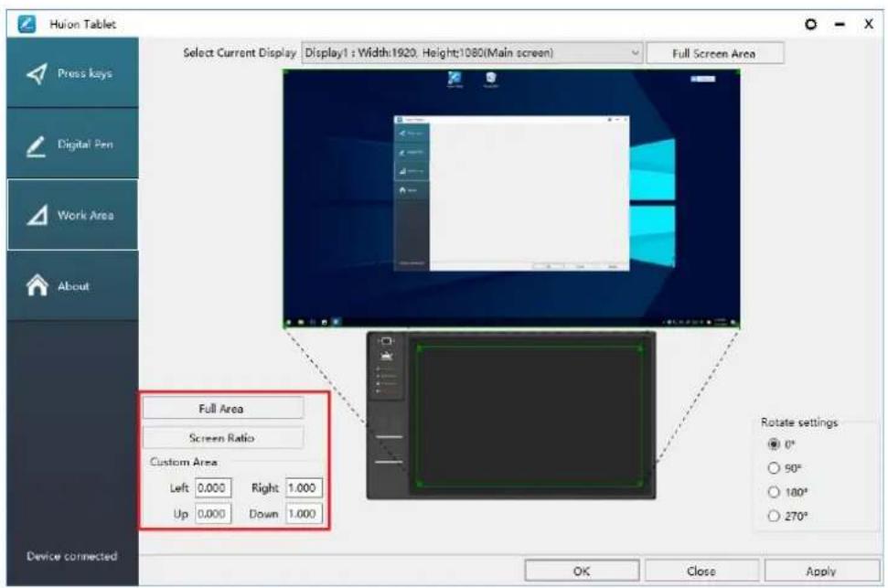Minimize the Huion Tablet window
The width and height of the screenshot is (888, 588).
point(840,25)
